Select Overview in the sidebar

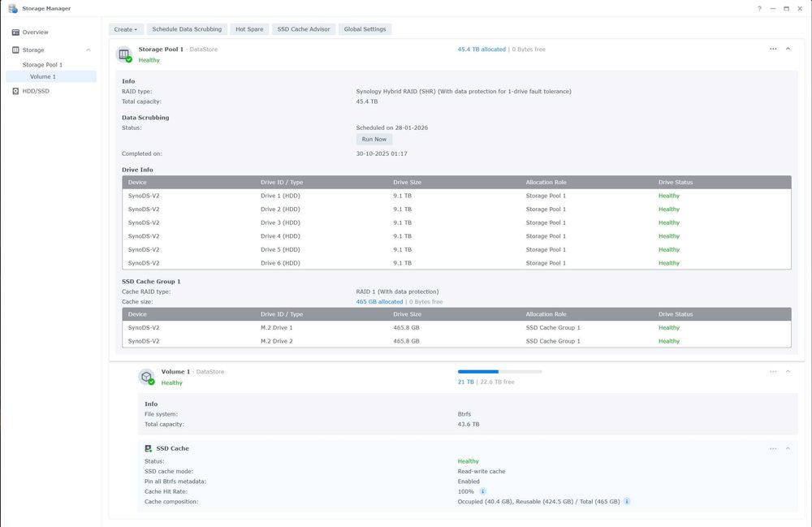[35, 32]
